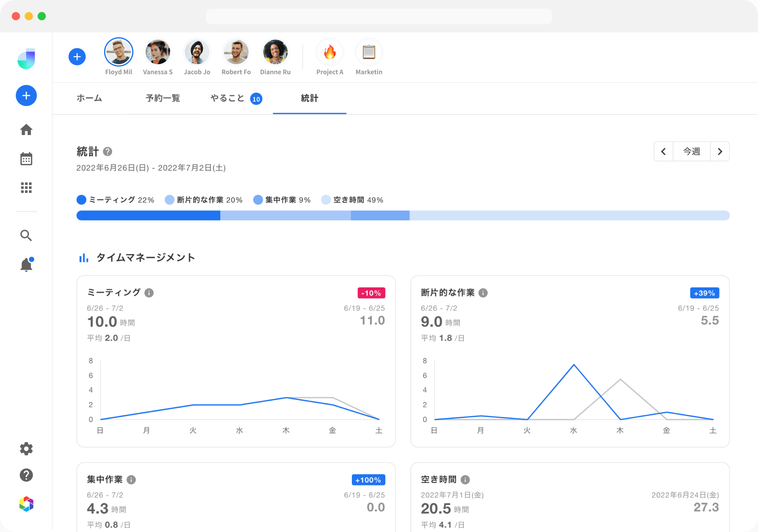Click the 集中作業 9% legend dot

(x=258, y=199)
